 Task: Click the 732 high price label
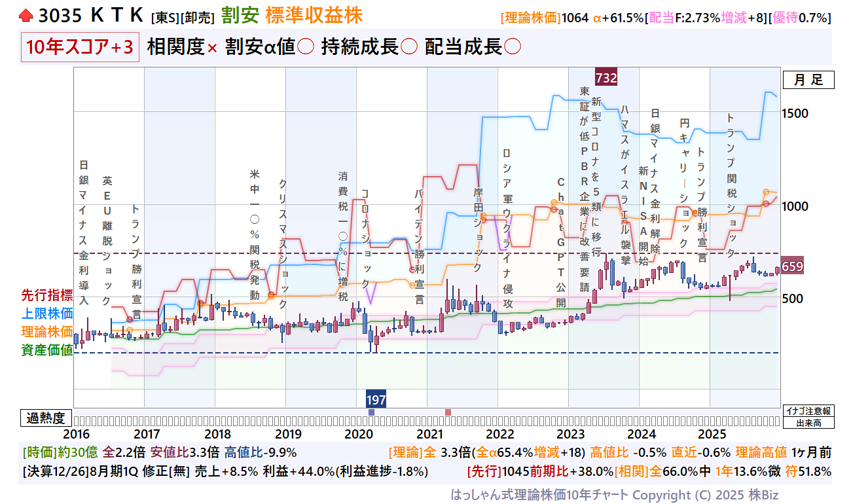coord(606,78)
